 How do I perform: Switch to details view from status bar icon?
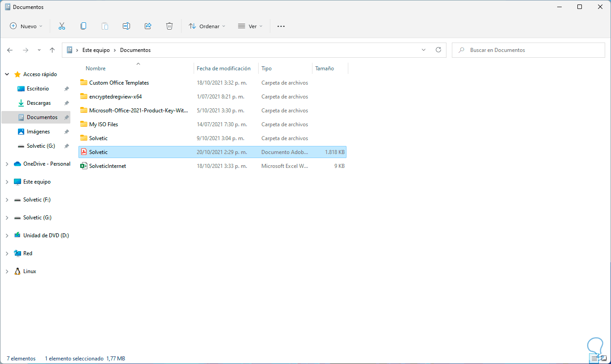click(594, 359)
